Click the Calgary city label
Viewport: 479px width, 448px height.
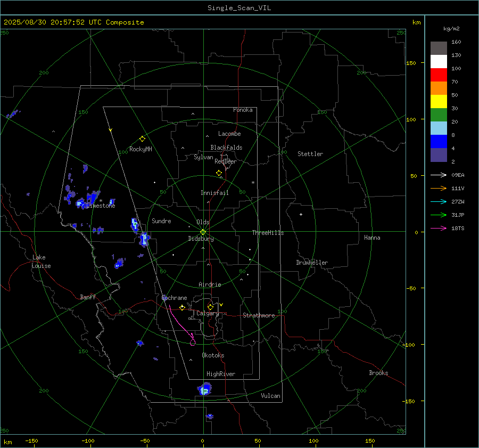[x=208, y=313]
